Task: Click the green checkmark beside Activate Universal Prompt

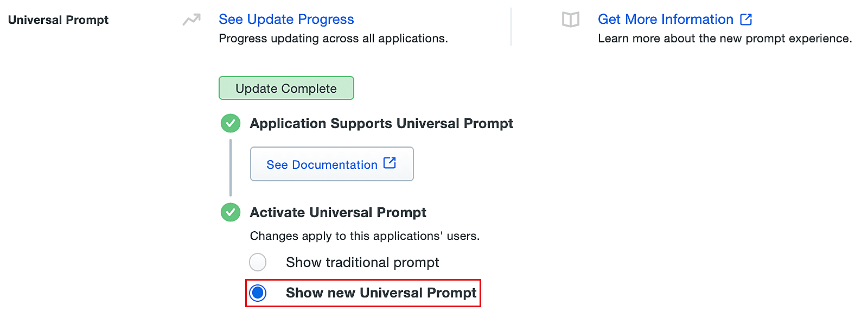Action: click(231, 212)
